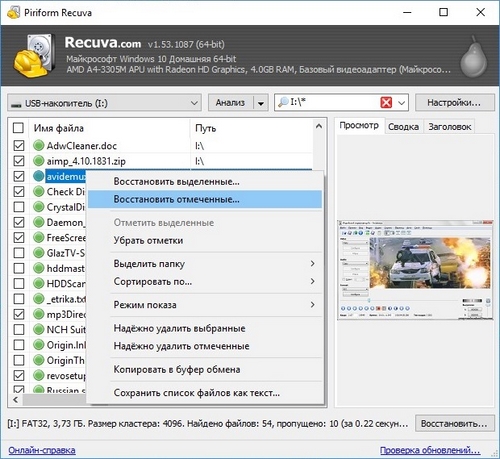The width and height of the screenshot is (500, 459).
Task: Uncheck the AdwCleaner.doc checkbox
Action: point(19,145)
